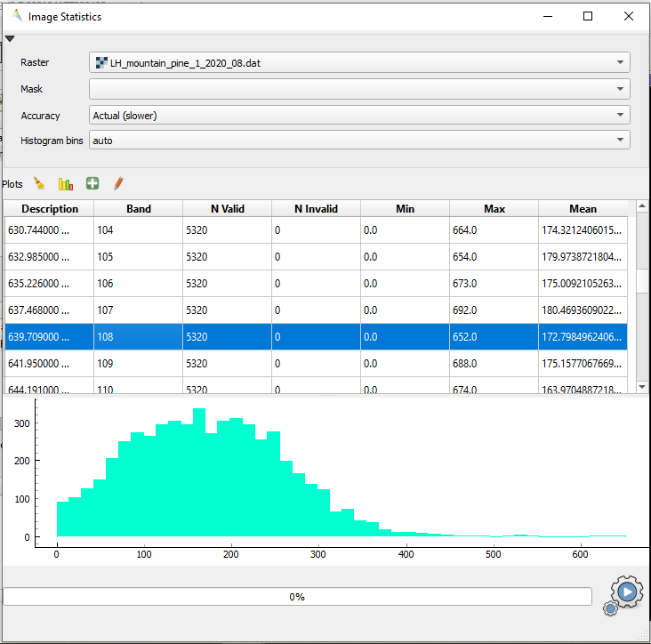
Task: Open the Mask dropdown
Action: click(x=359, y=89)
